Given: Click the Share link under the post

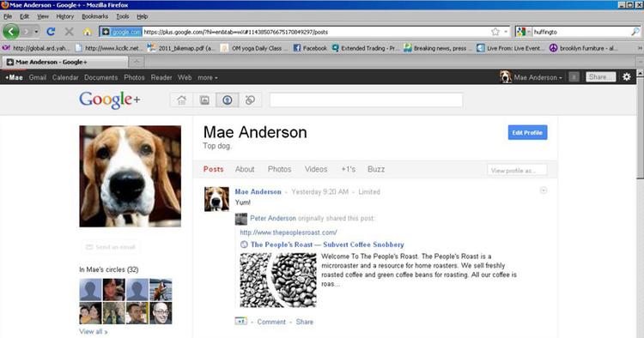Looking at the screenshot, I should (304, 322).
